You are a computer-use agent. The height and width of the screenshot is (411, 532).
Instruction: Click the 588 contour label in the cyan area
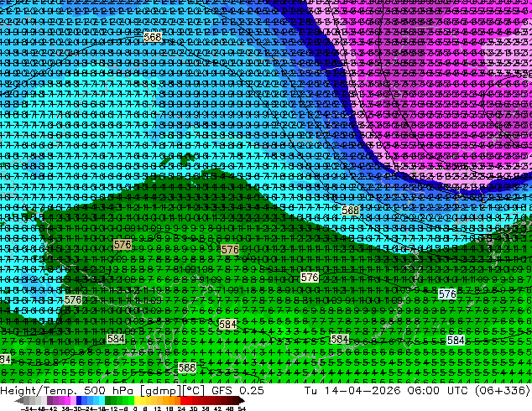350,211
